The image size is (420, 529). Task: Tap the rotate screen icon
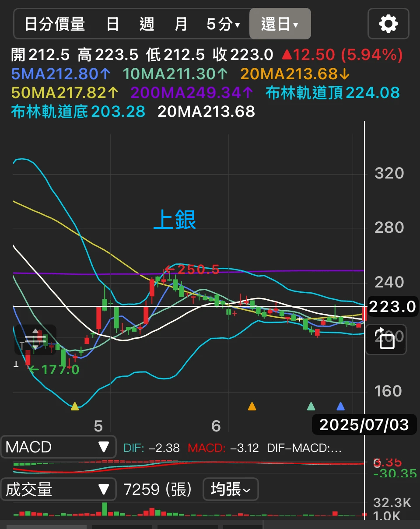[x=386, y=339]
